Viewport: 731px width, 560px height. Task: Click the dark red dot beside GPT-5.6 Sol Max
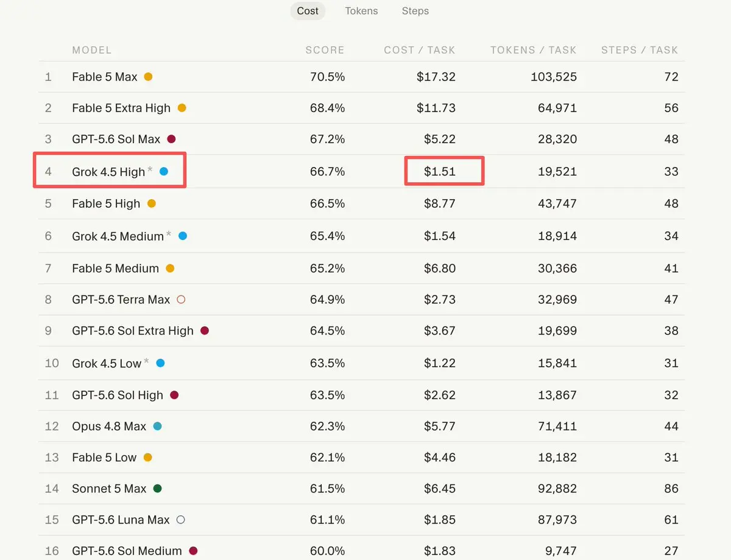pos(171,139)
